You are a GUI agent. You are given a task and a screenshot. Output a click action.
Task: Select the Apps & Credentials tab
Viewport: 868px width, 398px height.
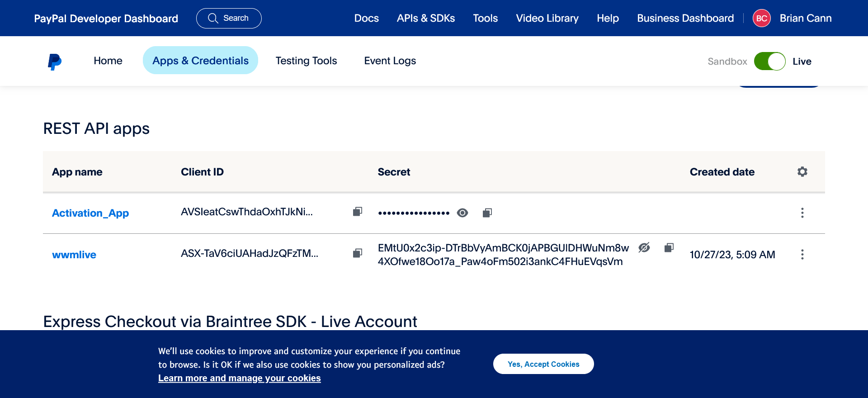point(201,61)
